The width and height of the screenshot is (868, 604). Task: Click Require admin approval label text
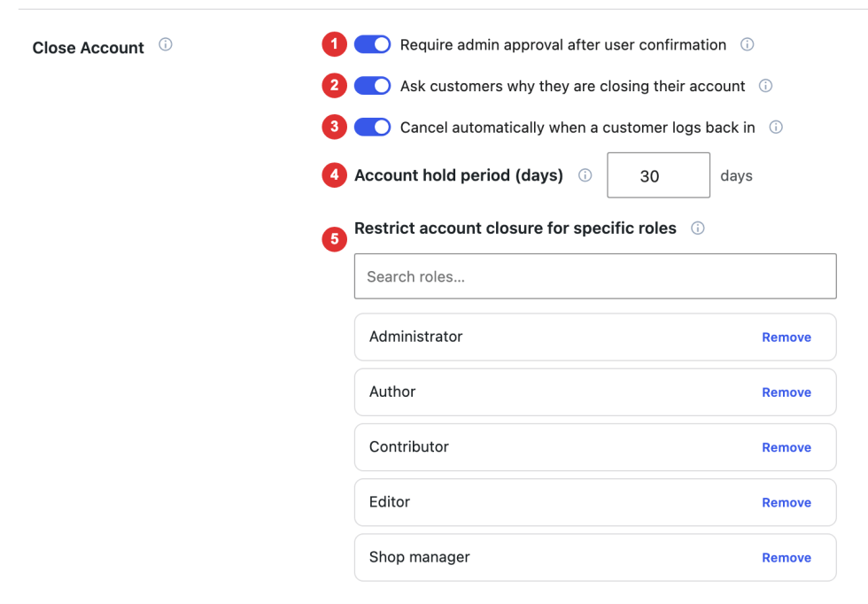point(563,45)
